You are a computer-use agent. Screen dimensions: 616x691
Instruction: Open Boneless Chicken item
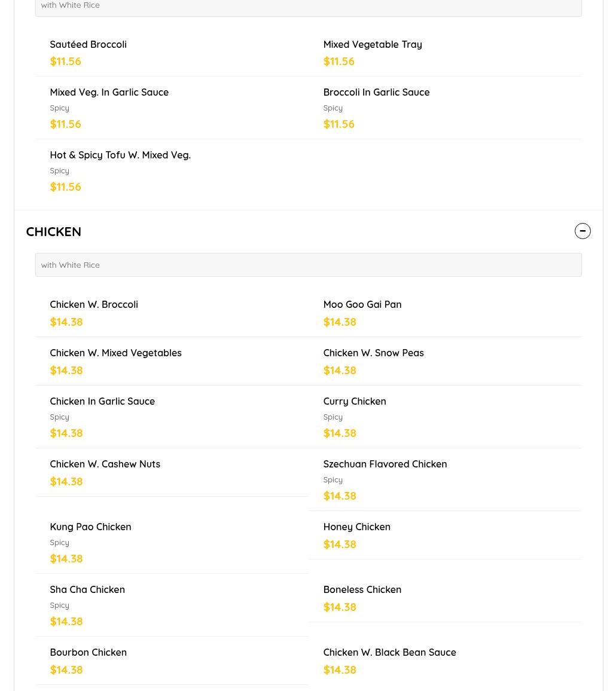pyautogui.click(x=362, y=590)
